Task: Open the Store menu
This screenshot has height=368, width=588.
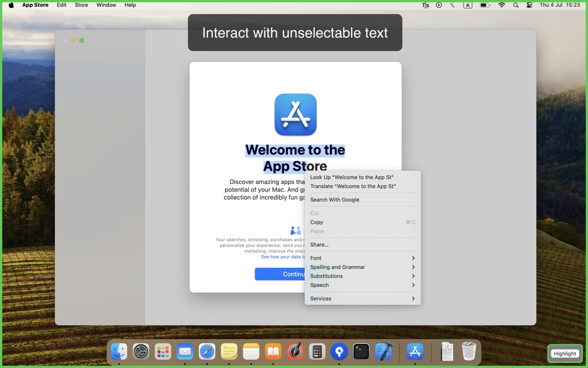Action: point(81,5)
